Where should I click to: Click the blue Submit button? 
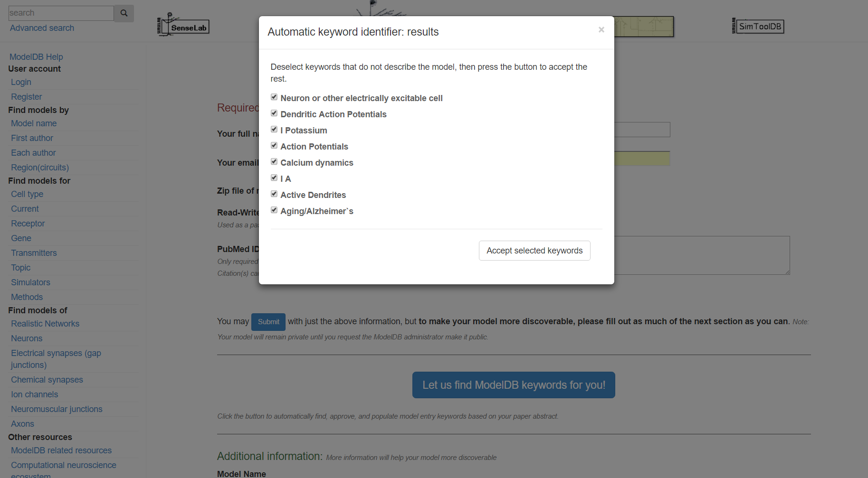coord(268,322)
